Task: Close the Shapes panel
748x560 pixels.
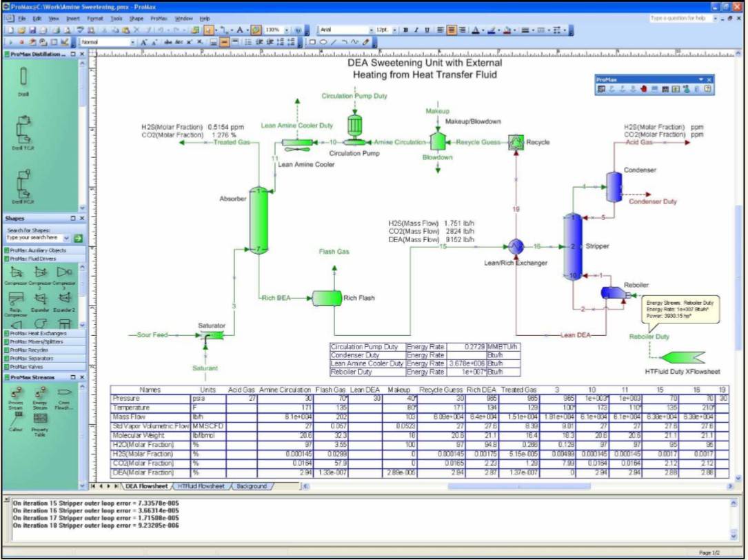Action: (82, 218)
